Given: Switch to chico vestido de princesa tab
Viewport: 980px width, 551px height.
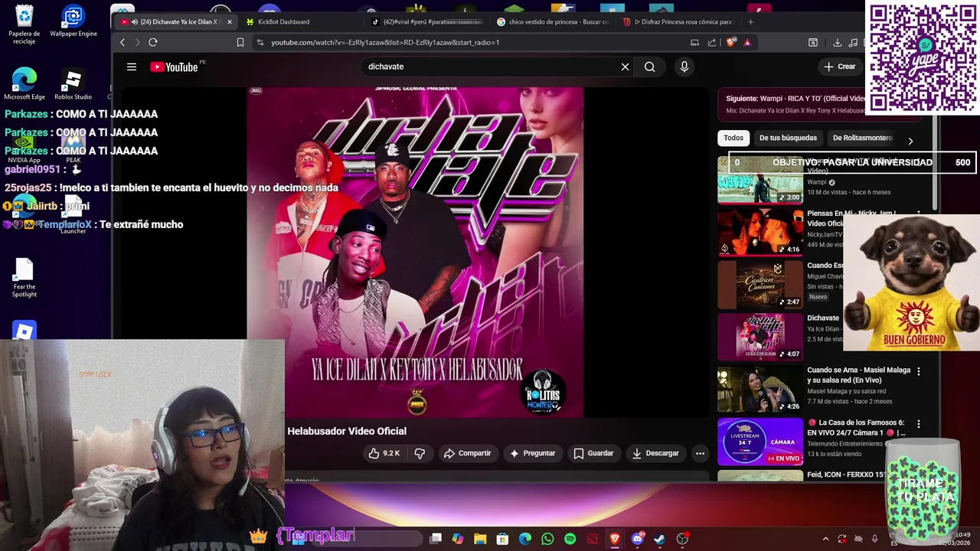Looking at the screenshot, I should point(554,21).
